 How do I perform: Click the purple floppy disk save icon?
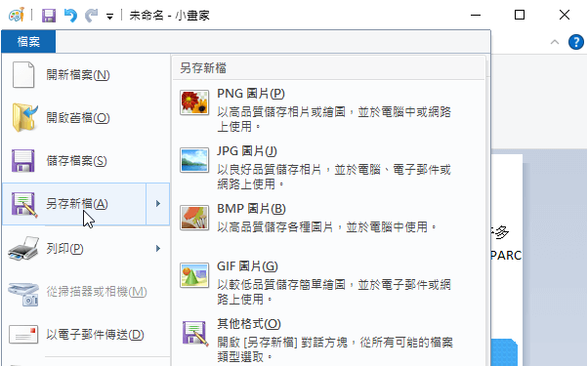22,161
